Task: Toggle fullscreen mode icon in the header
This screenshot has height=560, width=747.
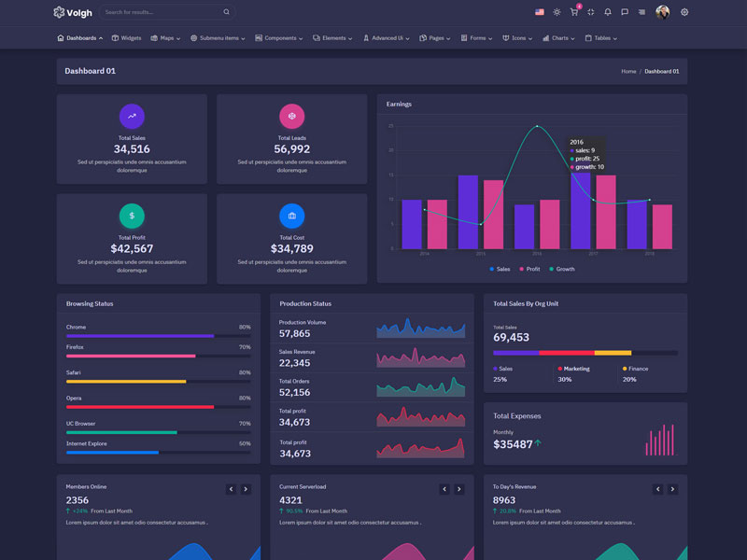Action: click(591, 12)
